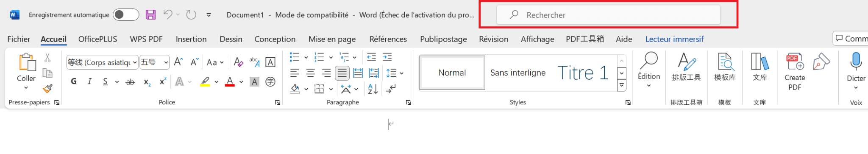Click the Coller paste icon
Screen dimensions: 868x154
pyautogui.click(x=28, y=62)
